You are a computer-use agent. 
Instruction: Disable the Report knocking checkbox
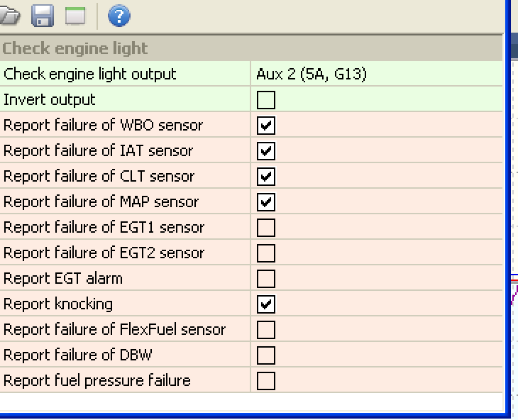266,304
